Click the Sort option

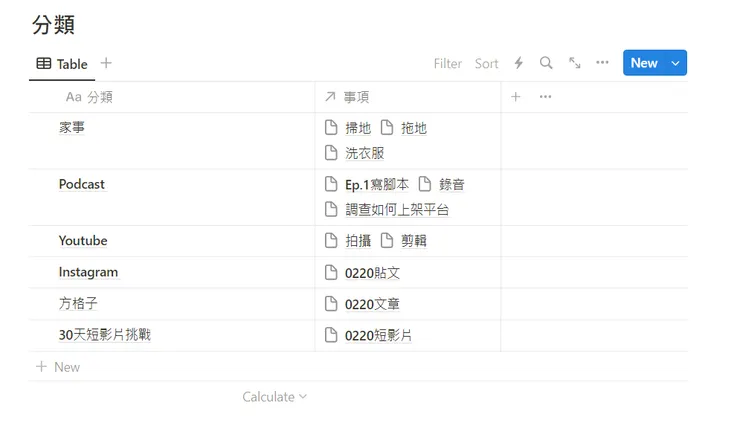pyautogui.click(x=486, y=63)
